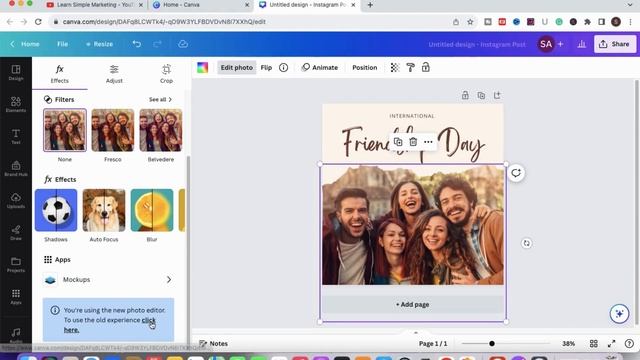
Task: Click the duplicate icon in floating toolbar
Action: point(398,142)
